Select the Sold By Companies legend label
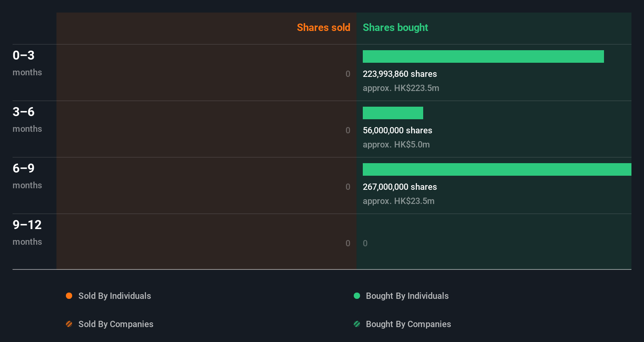Viewport: 644px width, 342px height. pos(116,324)
